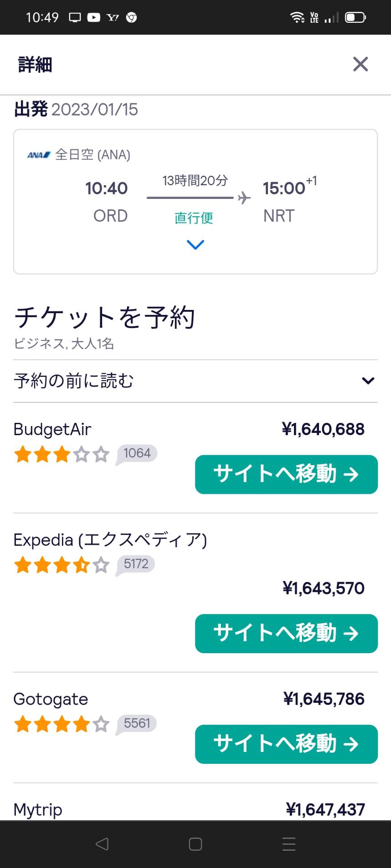Expand the 予約の前に読む section
The height and width of the screenshot is (868, 391).
pos(368,381)
